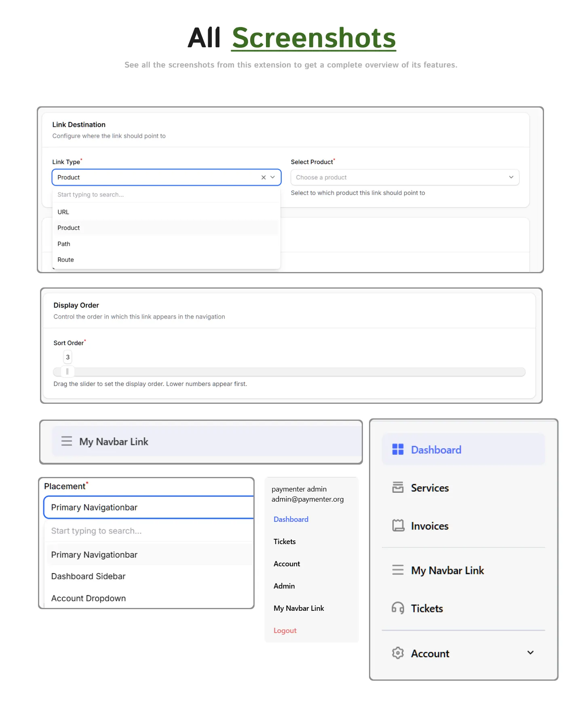Select Route in Link Type list
The image size is (582, 728).
65,260
